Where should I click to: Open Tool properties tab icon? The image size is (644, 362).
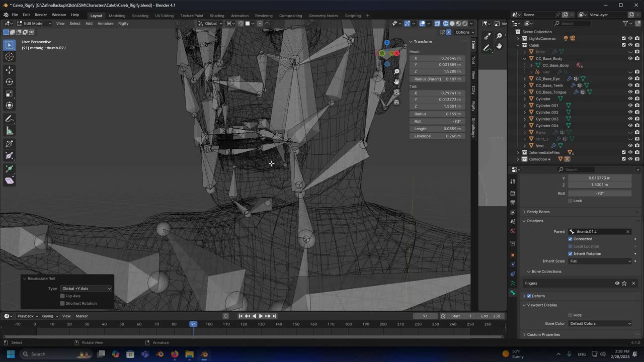(x=513, y=181)
